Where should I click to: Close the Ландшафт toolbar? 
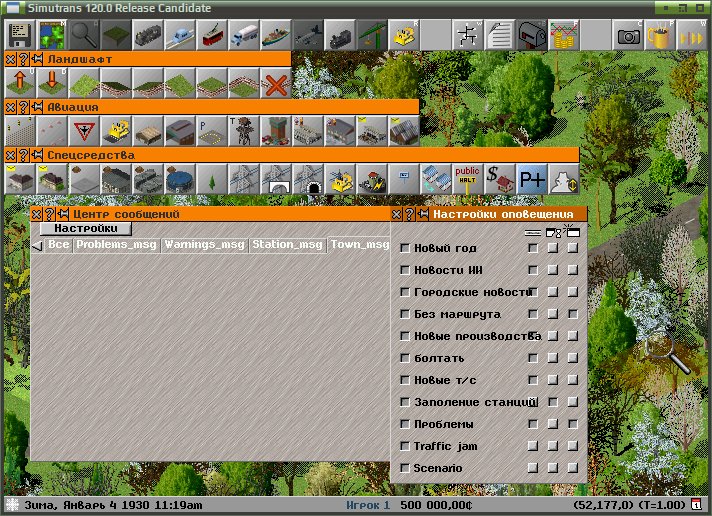click(x=10, y=59)
